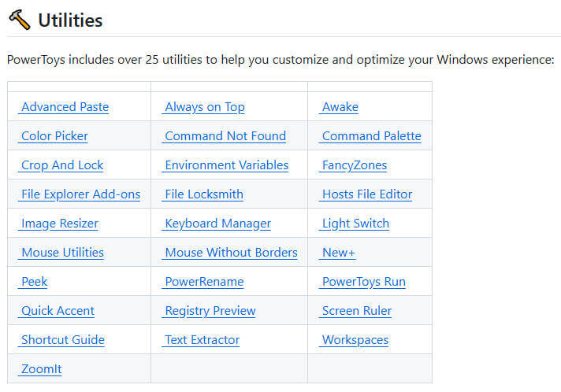Click the Shortcut Guide link
Viewport: 561px width, 392px height.
[x=61, y=340]
